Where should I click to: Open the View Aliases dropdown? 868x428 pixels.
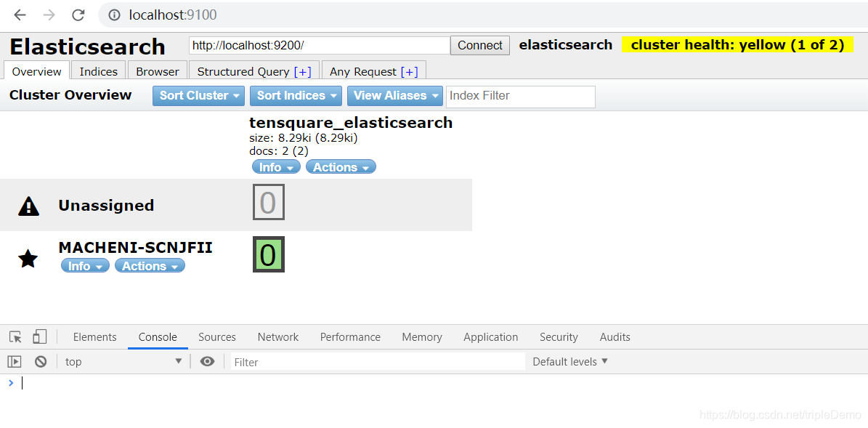click(395, 95)
